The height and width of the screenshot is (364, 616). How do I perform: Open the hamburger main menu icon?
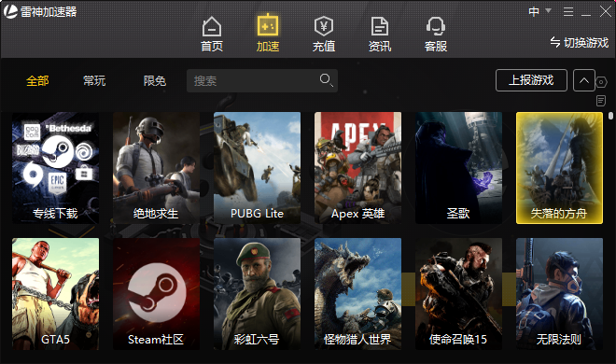click(568, 12)
